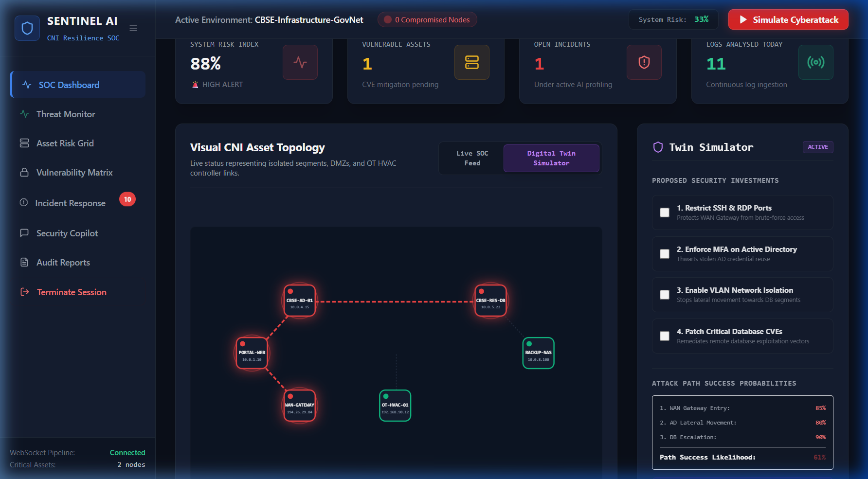Click the Open Incidents shield alert icon

point(644,62)
